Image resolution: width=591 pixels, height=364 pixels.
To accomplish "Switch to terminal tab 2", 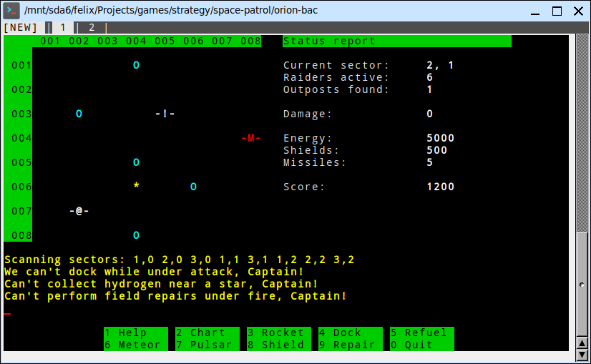I will pos(92,27).
